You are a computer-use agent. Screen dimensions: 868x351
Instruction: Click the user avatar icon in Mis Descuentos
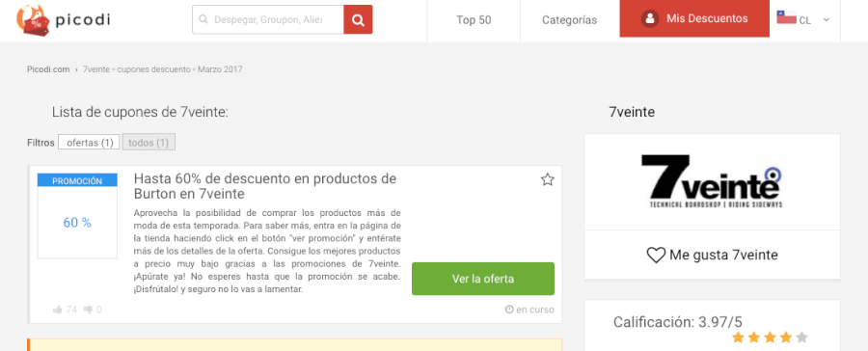click(x=650, y=19)
